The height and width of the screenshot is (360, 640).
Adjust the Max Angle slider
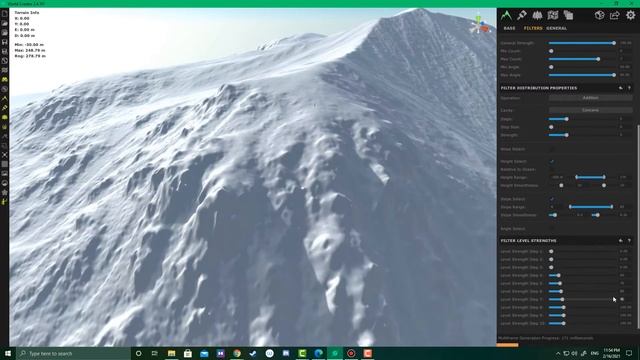[582, 75]
